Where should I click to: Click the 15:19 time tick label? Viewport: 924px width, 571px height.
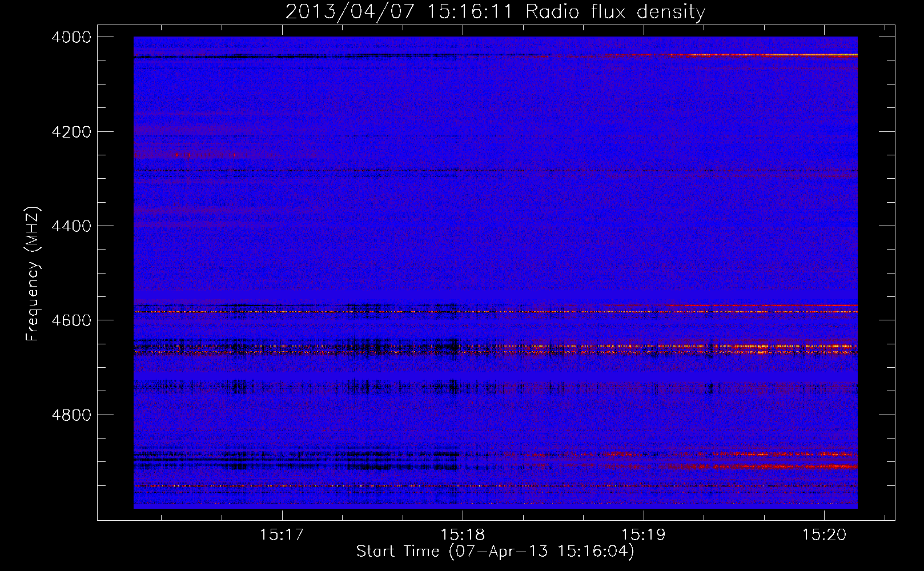(x=644, y=534)
